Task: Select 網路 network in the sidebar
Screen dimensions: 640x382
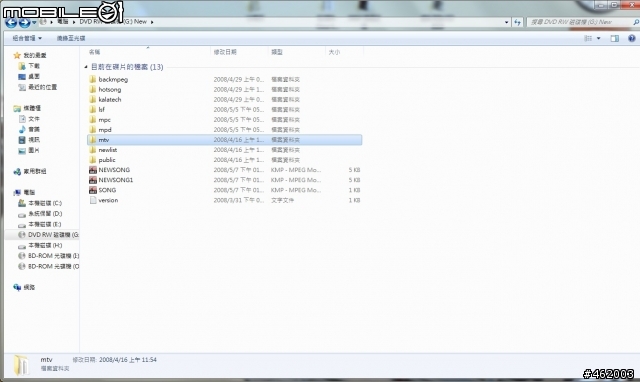Action: tap(24, 287)
